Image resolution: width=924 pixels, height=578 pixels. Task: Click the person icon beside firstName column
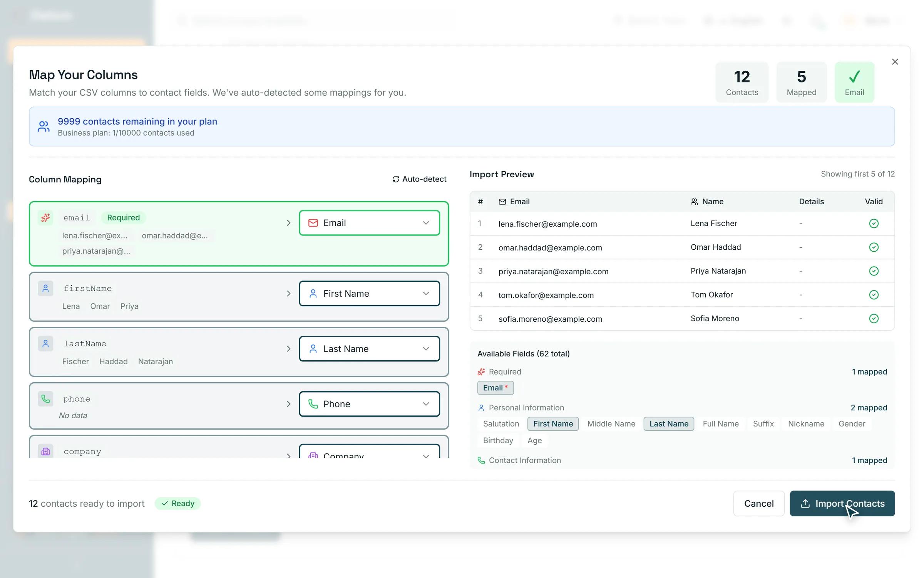(45, 288)
